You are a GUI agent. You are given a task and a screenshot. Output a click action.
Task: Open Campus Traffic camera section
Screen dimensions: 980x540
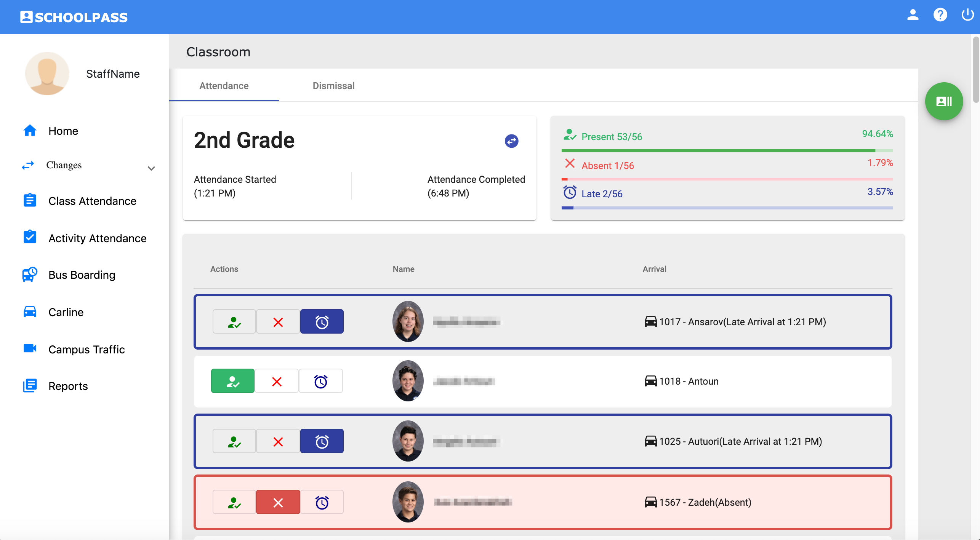pyautogui.click(x=86, y=349)
